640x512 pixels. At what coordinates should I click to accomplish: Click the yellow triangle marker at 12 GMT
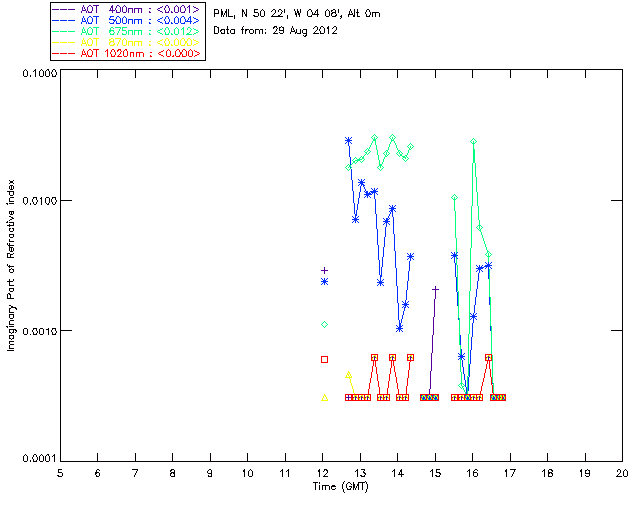pos(324,397)
